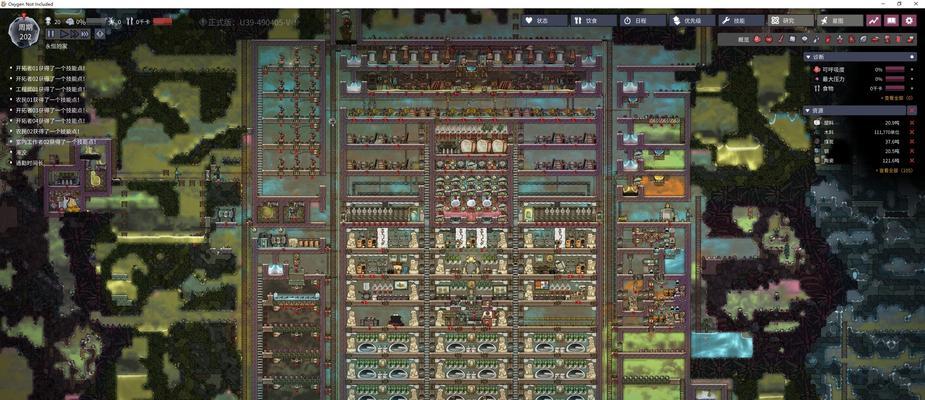Open the 状态 vitals management screen

(x=544, y=20)
